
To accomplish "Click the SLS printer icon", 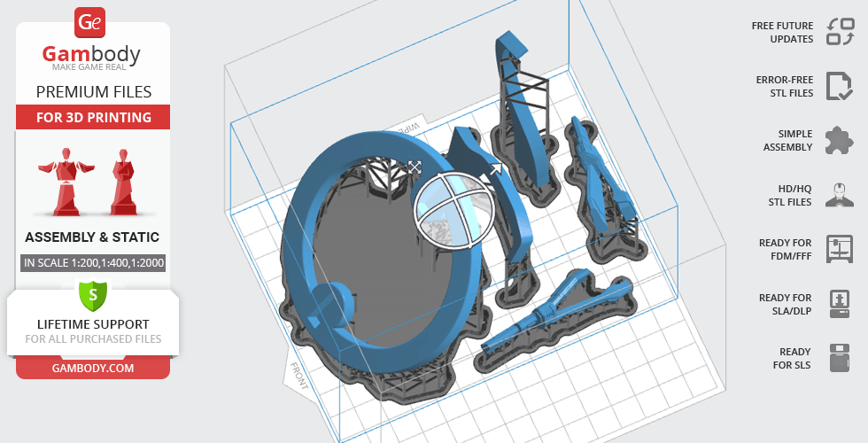I will 839,358.
